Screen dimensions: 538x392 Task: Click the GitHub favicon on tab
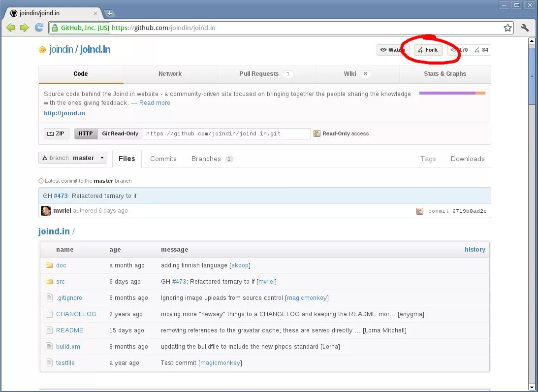click(x=14, y=13)
